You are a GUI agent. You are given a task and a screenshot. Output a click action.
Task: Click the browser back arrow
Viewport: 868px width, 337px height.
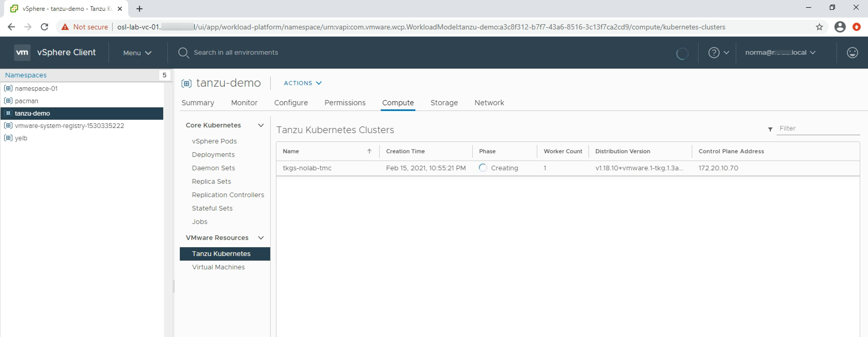[x=11, y=27]
